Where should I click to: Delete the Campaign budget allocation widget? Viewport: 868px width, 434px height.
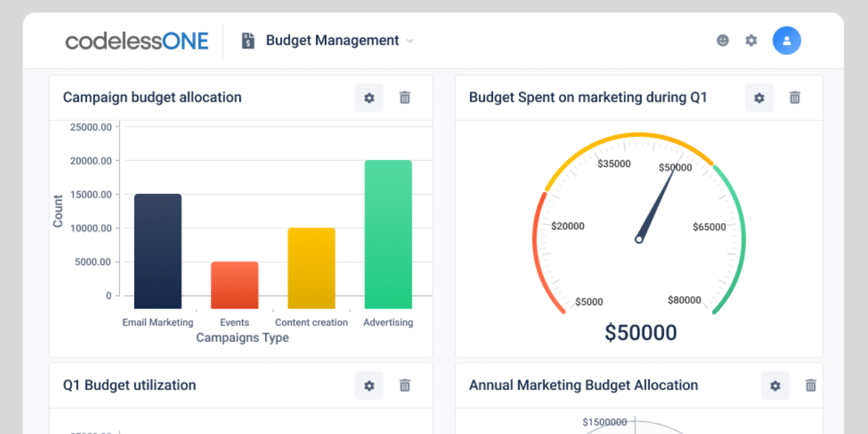[405, 98]
